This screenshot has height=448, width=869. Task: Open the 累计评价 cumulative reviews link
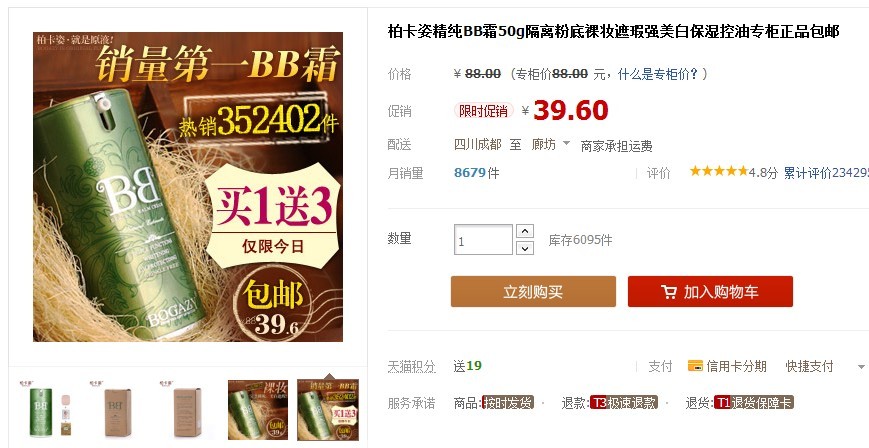pyautogui.click(x=826, y=172)
